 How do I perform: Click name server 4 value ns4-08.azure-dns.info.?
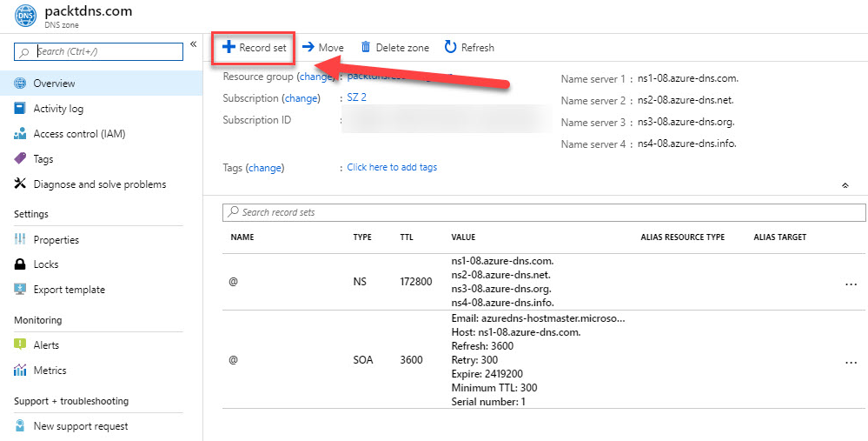687,144
